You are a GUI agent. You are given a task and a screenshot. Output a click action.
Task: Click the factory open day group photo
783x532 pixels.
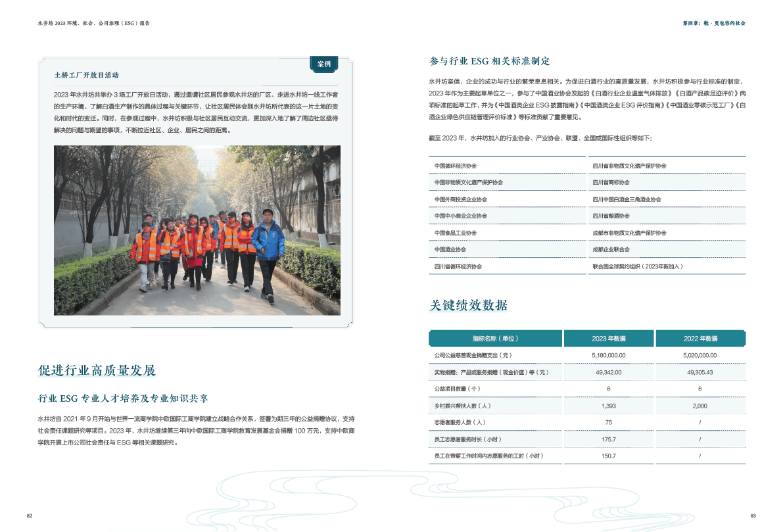[x=197, y=230]
